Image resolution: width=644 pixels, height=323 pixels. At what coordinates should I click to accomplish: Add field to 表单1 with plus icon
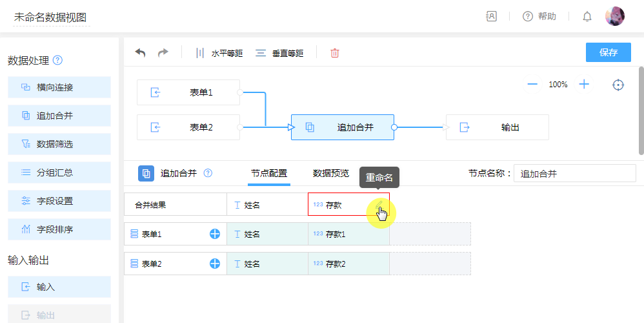pyautogui.click(x=215, y=234)
